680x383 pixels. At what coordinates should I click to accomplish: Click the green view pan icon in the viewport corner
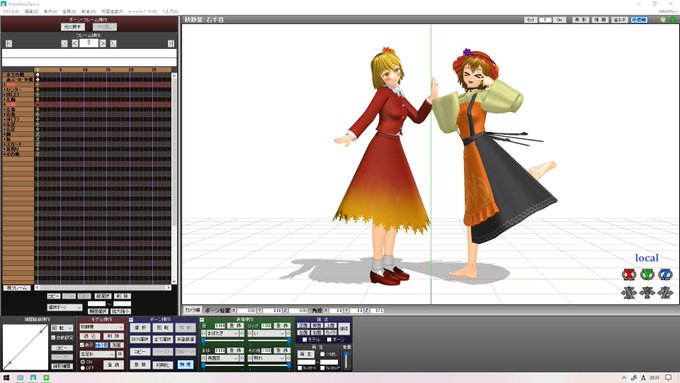(x=673, y=20)
